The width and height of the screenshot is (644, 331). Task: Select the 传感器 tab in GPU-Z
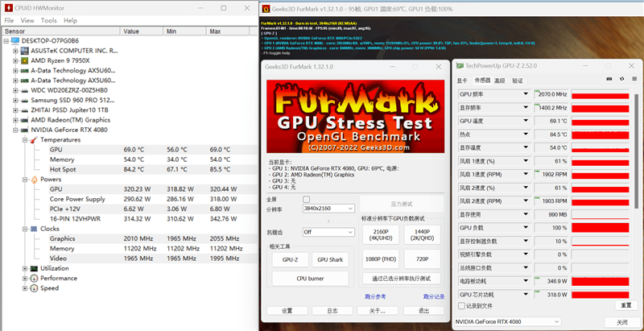(482, 80)
